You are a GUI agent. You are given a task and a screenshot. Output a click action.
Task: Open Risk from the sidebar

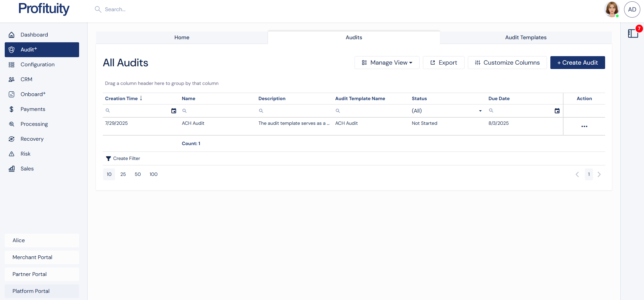(x=25, y=154)
